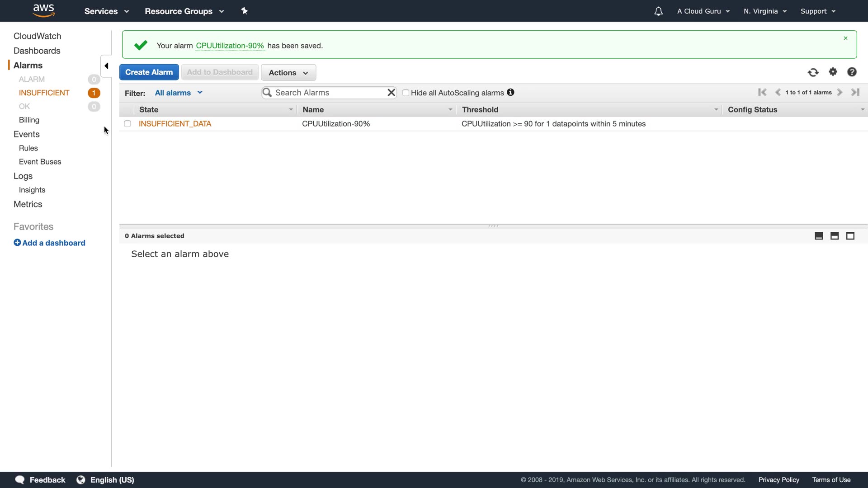This screenshot has width=868, height=488.
Task: Open the Services menu
Action: [106, 11]
